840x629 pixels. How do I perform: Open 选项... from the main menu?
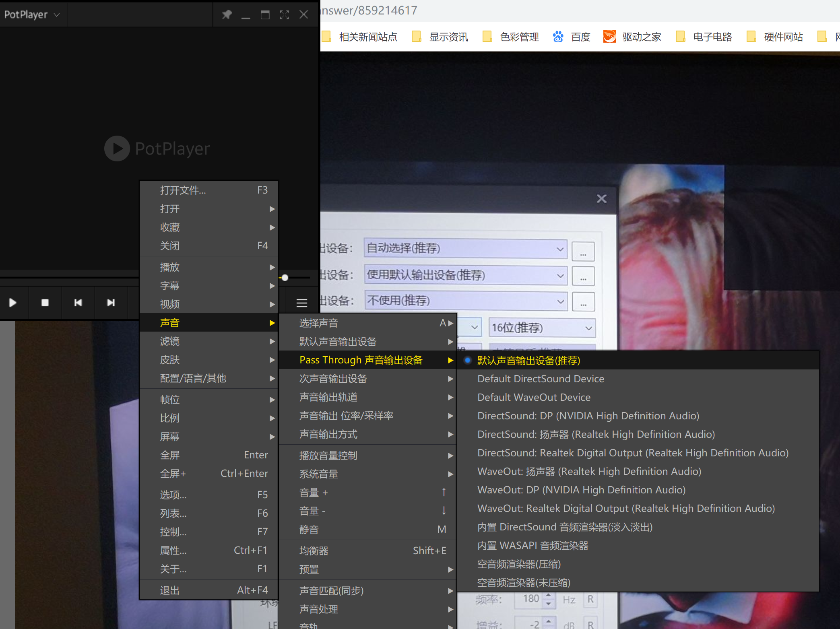pyautogui.click(x=173, y=495)
